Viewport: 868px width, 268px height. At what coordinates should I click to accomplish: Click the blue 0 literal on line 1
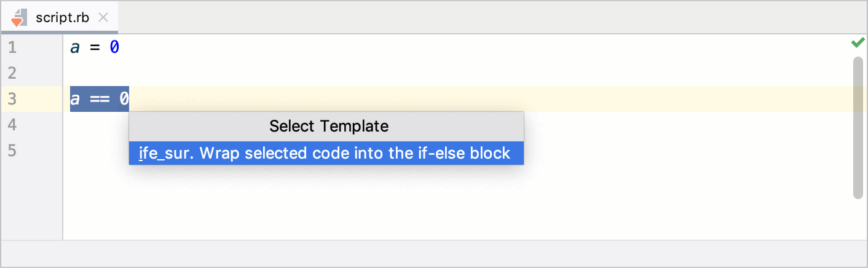[114, 48]
